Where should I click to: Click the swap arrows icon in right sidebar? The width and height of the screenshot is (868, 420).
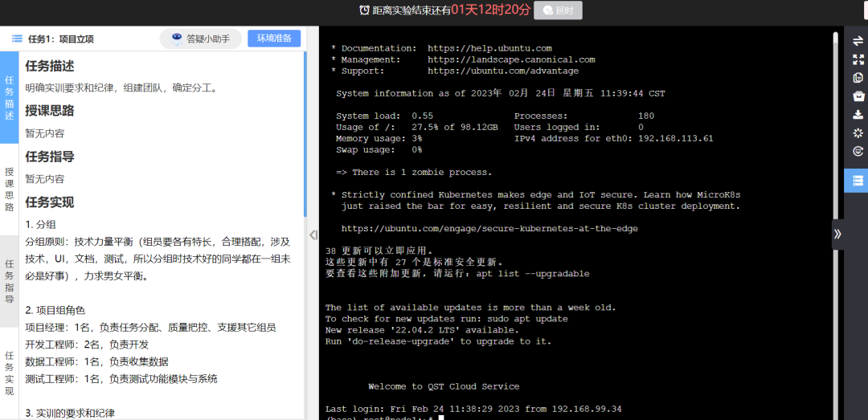[858, 41]
